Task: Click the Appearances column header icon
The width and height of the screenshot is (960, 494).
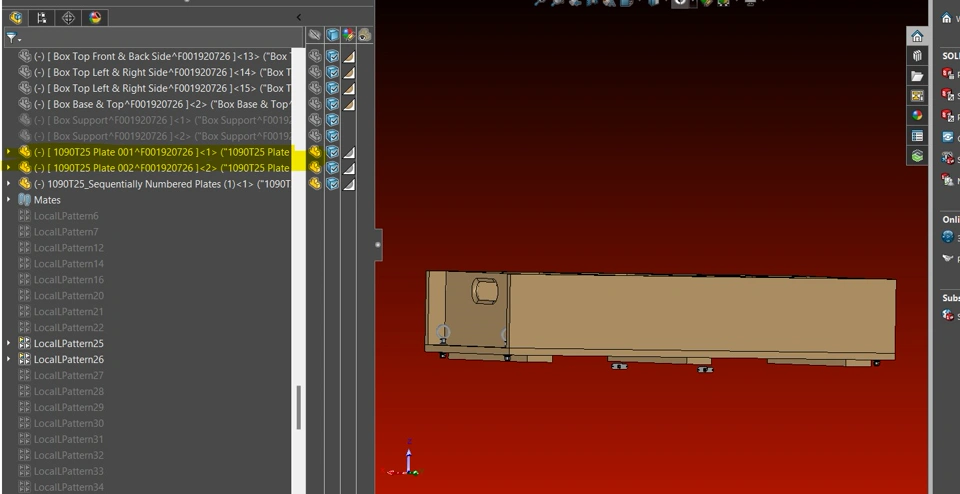Action: coord(348,36)
